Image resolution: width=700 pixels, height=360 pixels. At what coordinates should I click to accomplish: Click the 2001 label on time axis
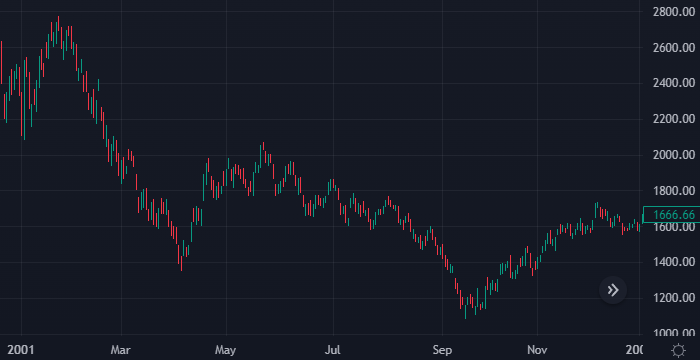[21, 349]
